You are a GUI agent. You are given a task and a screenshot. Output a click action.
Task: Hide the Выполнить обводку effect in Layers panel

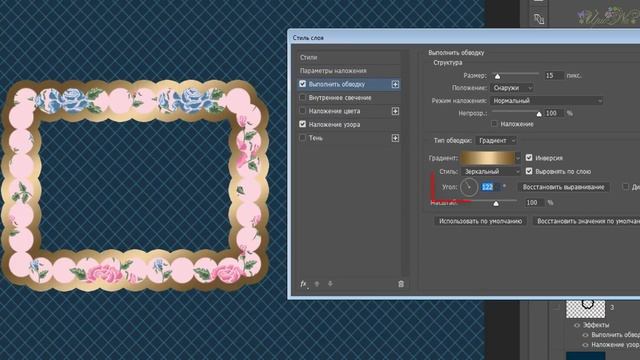585,335
